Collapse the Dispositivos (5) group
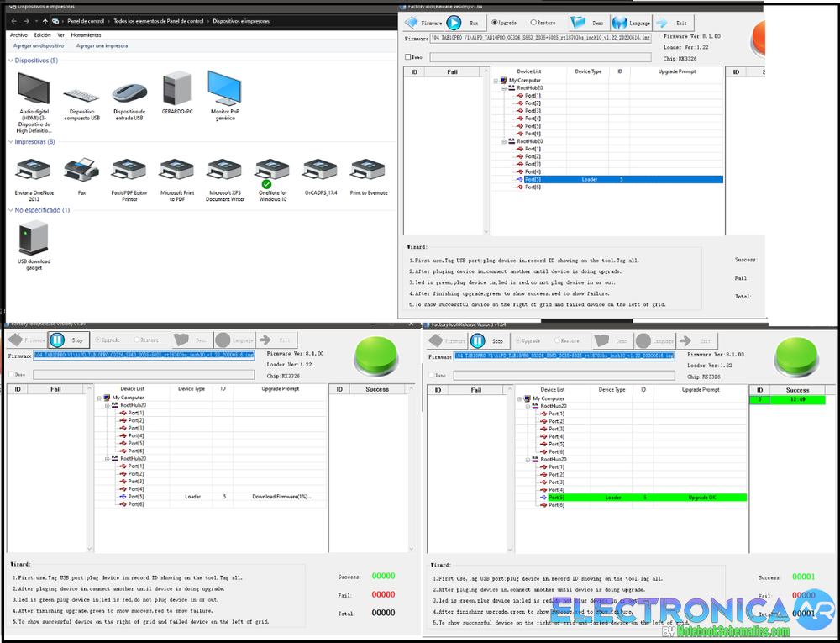This screenshot has width=840, height=643. (11, 61)
